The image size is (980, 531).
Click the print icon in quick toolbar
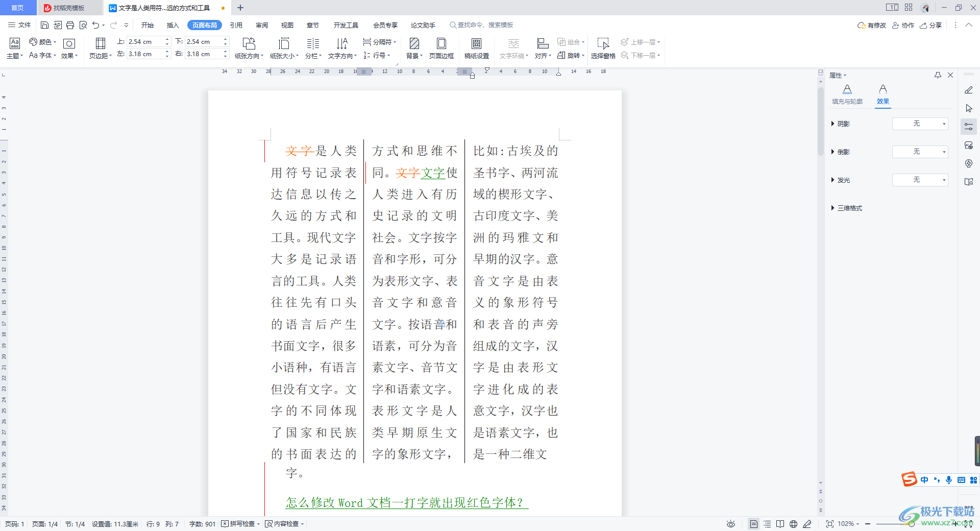[70, 25]
